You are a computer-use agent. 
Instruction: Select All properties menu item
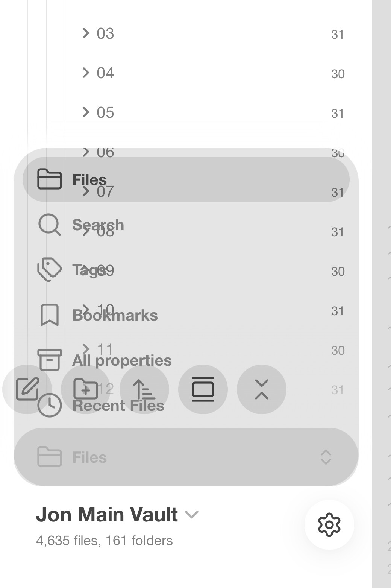point(122,360)
